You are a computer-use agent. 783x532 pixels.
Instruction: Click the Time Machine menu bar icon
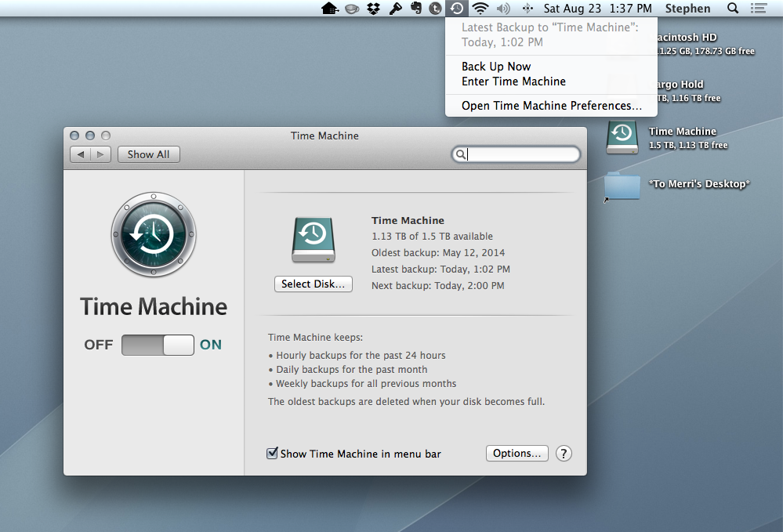tap(457, 8)
